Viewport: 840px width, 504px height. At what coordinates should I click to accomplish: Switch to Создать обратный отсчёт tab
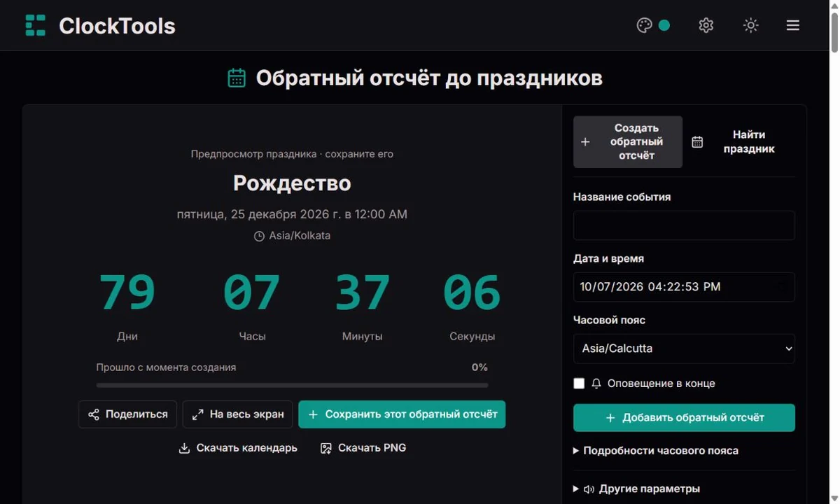pos(628,141)
